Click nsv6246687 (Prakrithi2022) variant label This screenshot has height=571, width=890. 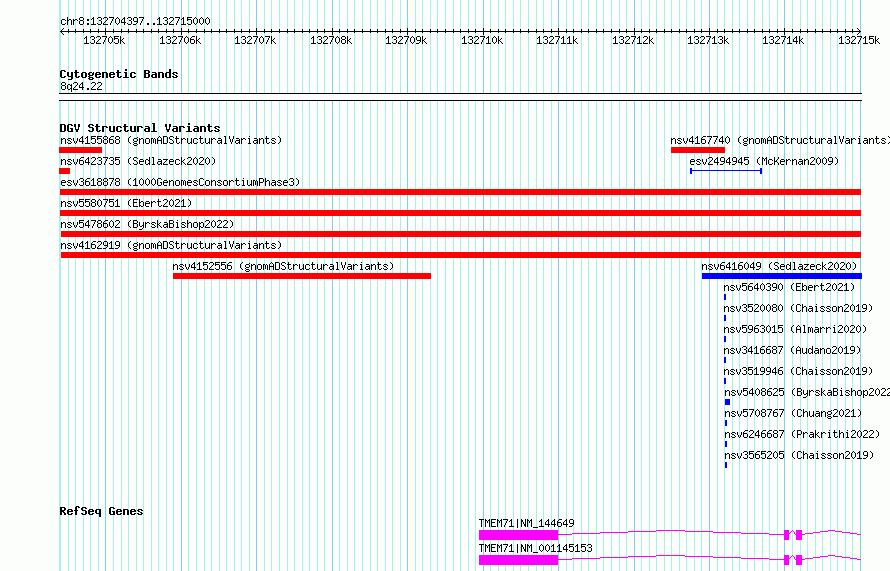(803, 434)
